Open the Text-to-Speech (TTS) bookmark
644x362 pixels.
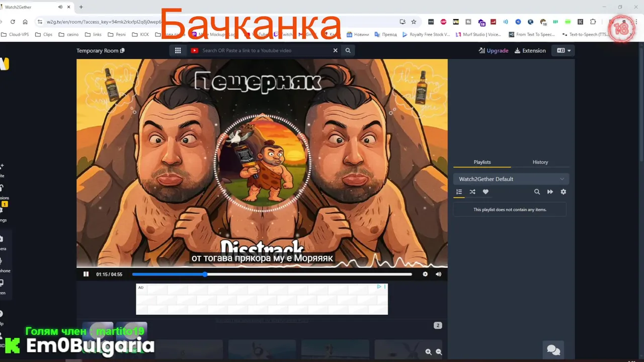point(585,35)
